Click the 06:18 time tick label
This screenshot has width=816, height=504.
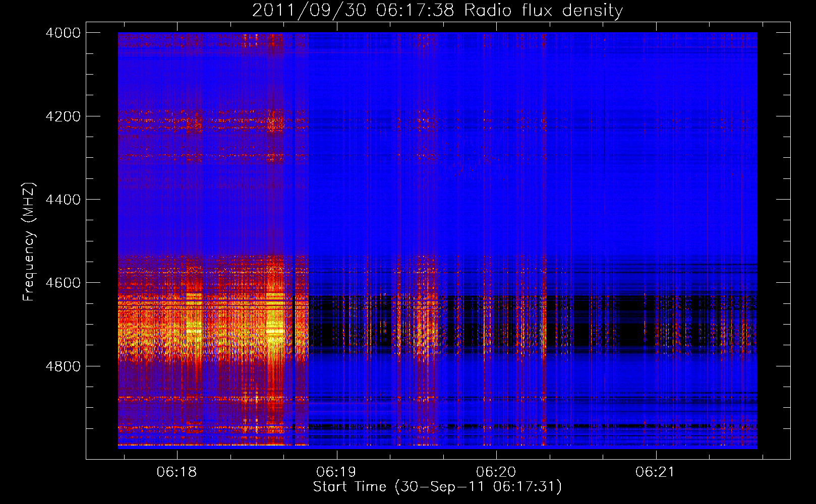(177, 472)
